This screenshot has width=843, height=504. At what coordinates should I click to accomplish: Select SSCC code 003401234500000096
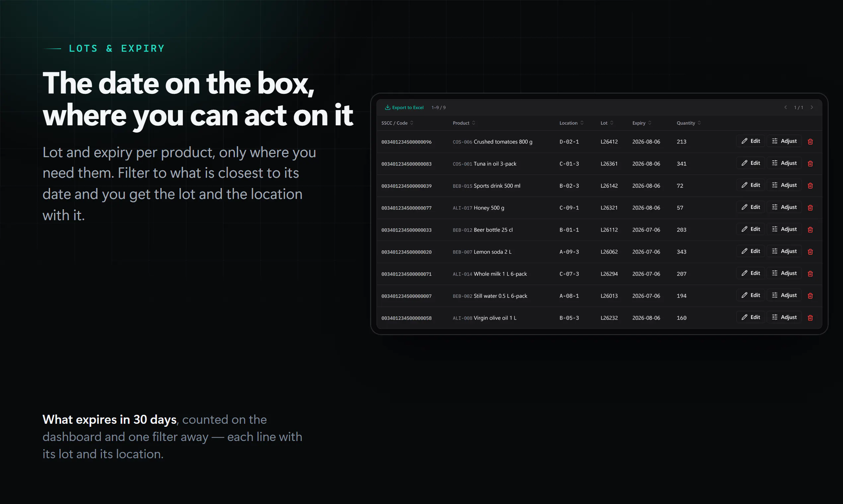(x=406, y=142)
